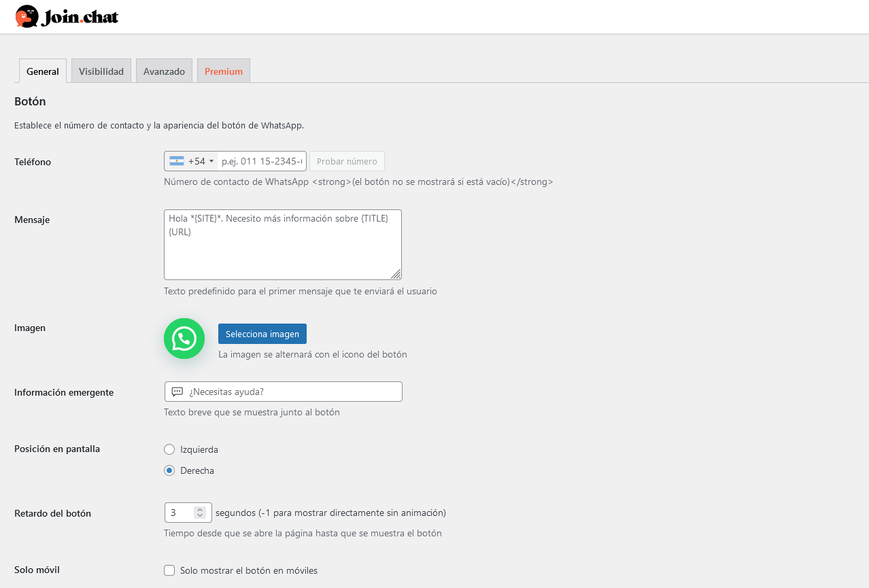Select the General tab
The width and height of the screenshot is (869, 588).
click(x=43, y=71)
